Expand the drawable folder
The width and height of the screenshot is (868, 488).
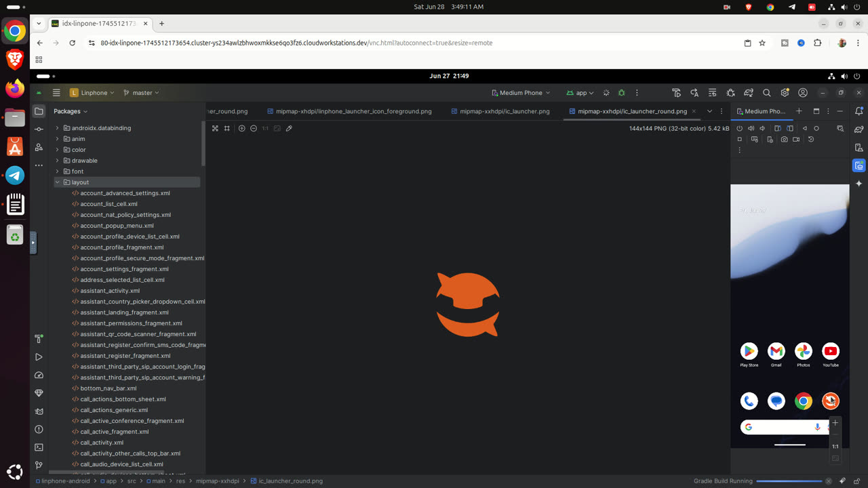[x=58, y=161]
